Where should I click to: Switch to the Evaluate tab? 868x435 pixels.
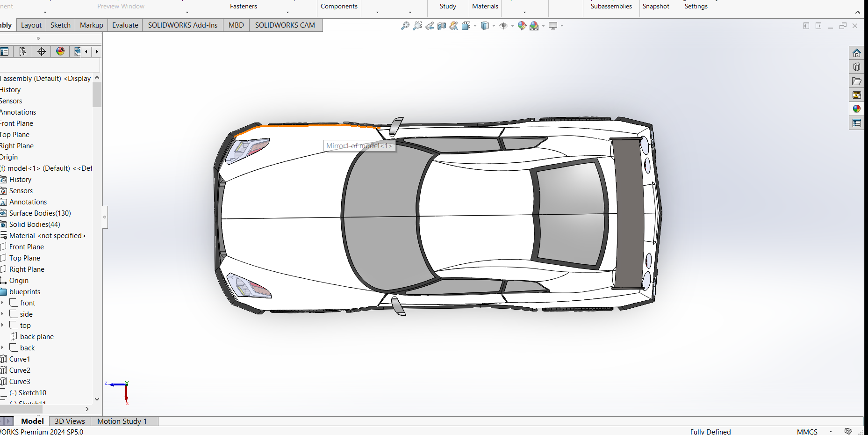(x=125, y=25)
